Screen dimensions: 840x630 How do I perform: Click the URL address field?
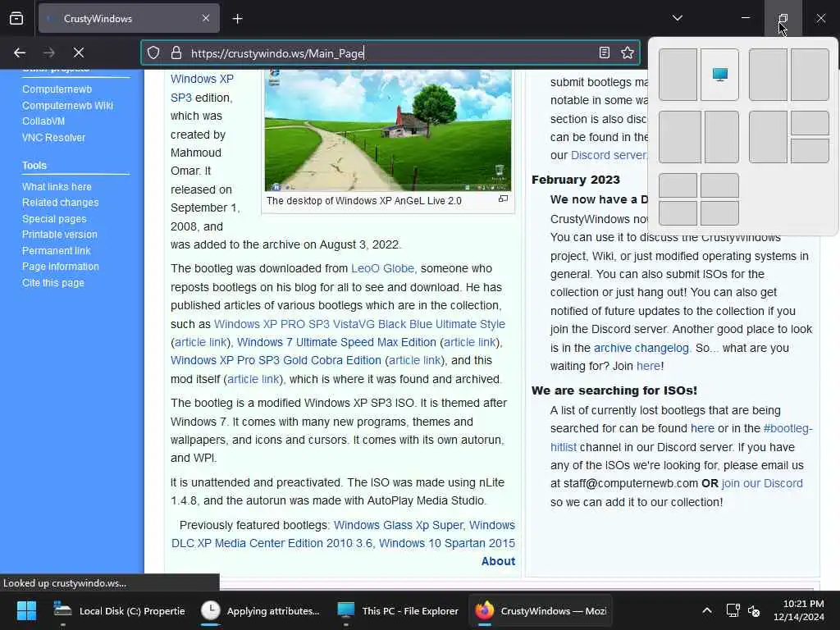[x=390, y=52]
